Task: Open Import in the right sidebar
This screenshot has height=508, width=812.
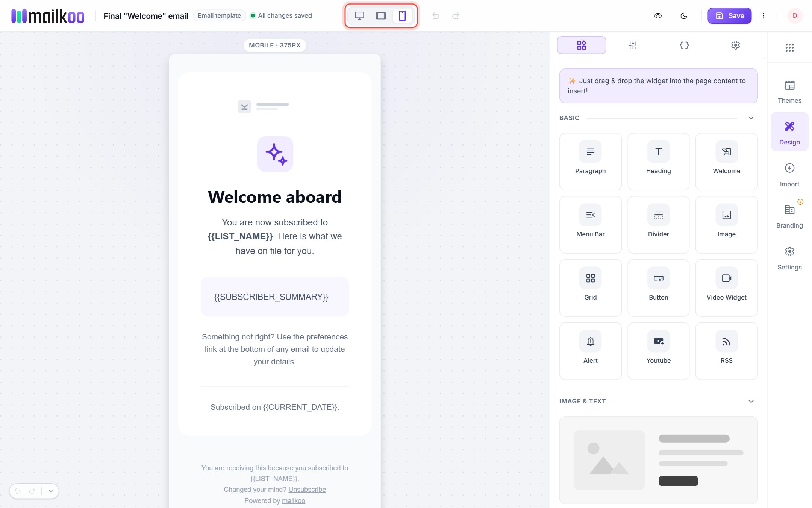Action: coord(789,175)
